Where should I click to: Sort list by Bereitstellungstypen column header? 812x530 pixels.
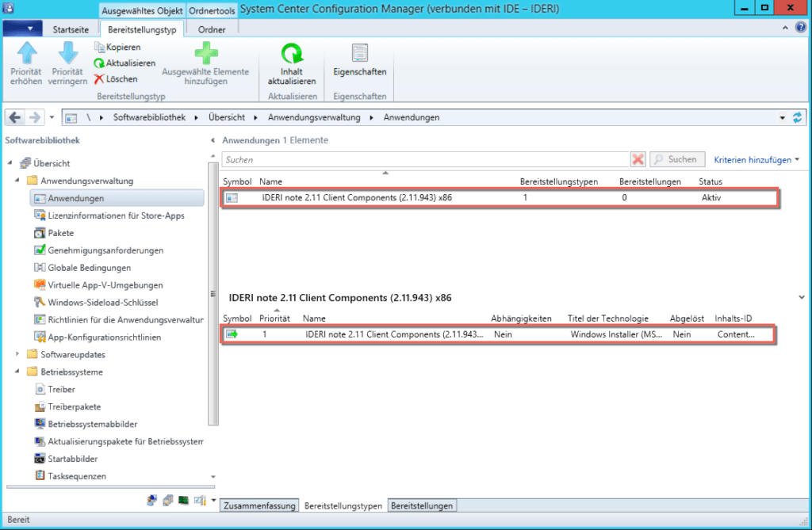[x=559, y=181]
